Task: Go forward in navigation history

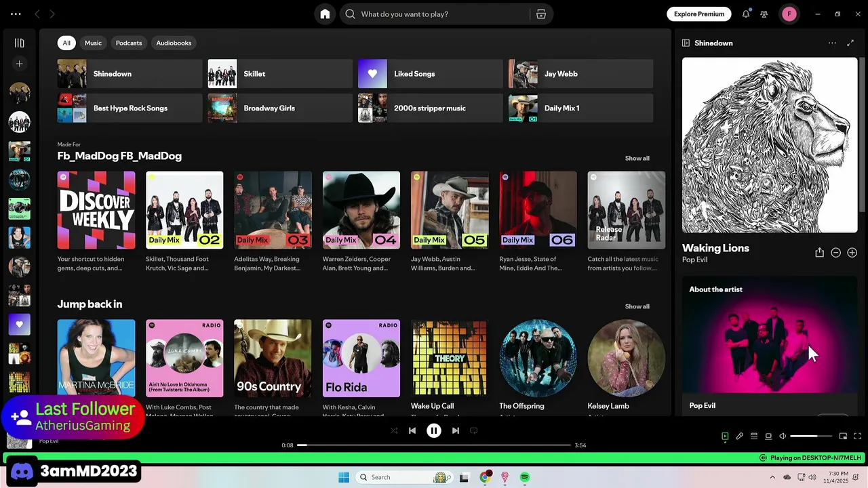Action: tap(52, 14)
